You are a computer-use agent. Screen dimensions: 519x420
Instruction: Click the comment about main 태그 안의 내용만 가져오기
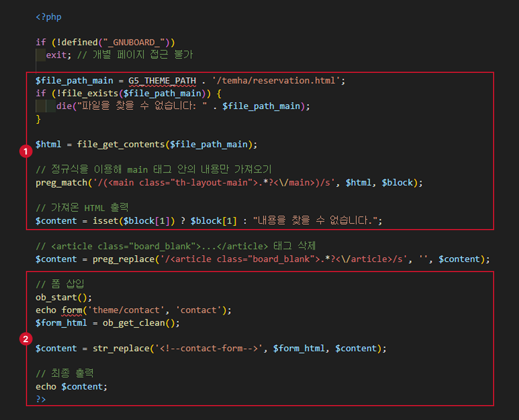[153, 169]
